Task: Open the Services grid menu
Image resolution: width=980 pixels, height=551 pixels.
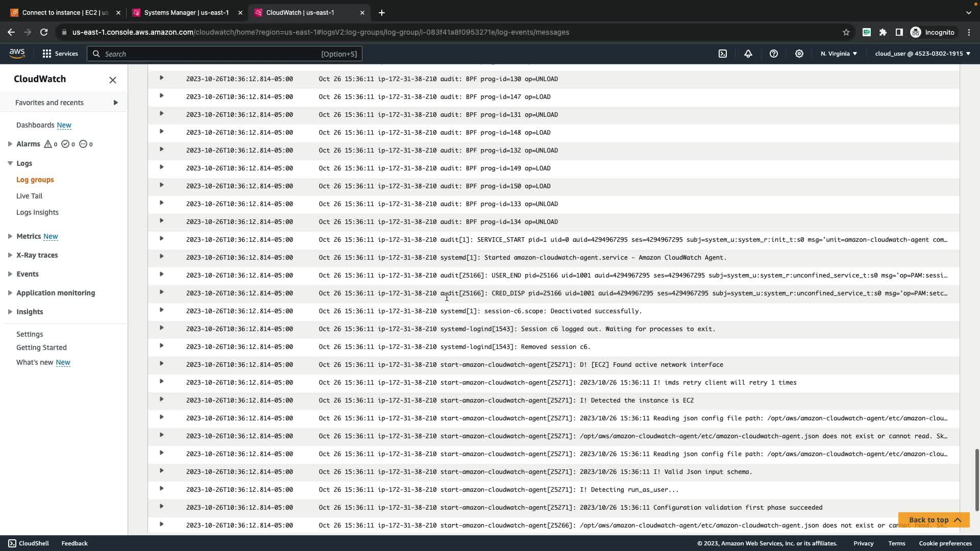Action: tap(60, 54)
